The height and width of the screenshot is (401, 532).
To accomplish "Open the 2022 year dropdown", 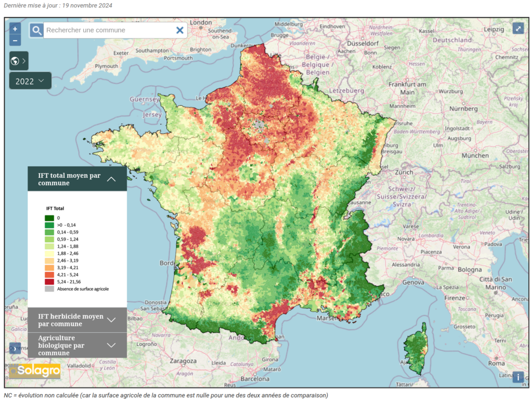I will coord(31,81).
